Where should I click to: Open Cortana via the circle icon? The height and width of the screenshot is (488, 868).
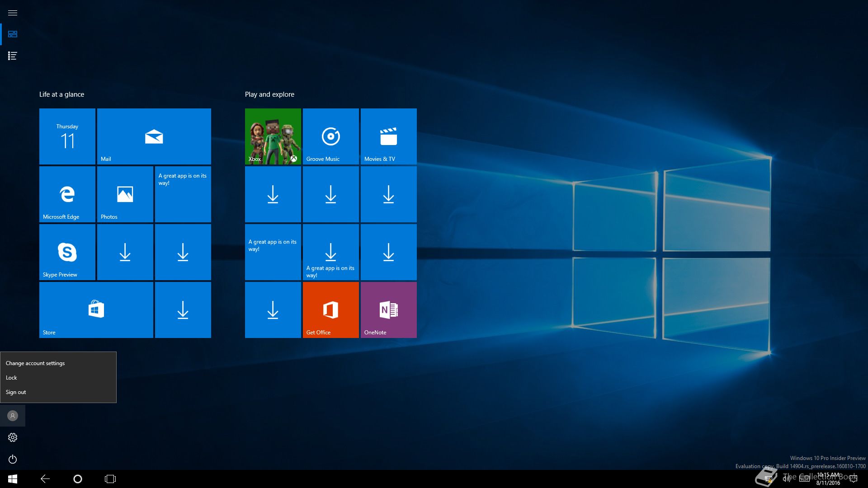point(78,479)
